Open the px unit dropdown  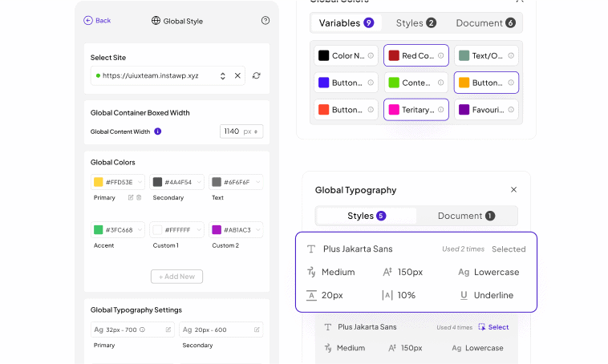tap(253, 131)
